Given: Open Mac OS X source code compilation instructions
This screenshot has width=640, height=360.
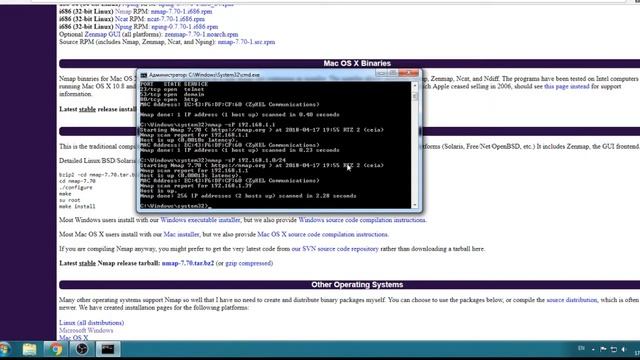Looking at the screenshot, I should click(323, 235).
